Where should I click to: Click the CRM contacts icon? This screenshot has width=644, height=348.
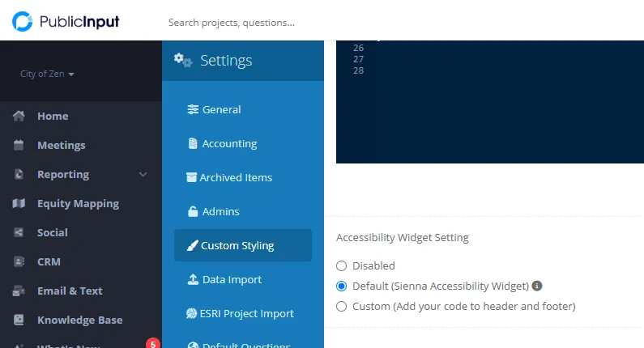click(19, 262)
